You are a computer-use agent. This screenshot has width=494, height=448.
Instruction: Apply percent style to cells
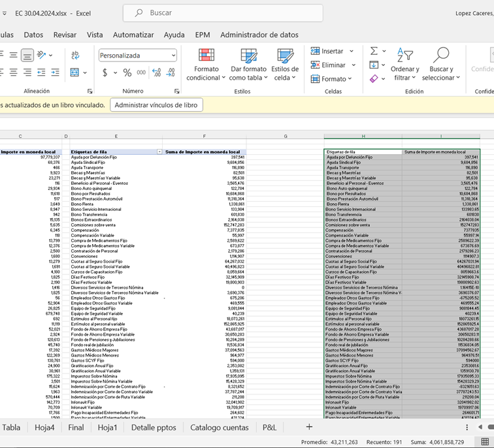click(127, 72)
